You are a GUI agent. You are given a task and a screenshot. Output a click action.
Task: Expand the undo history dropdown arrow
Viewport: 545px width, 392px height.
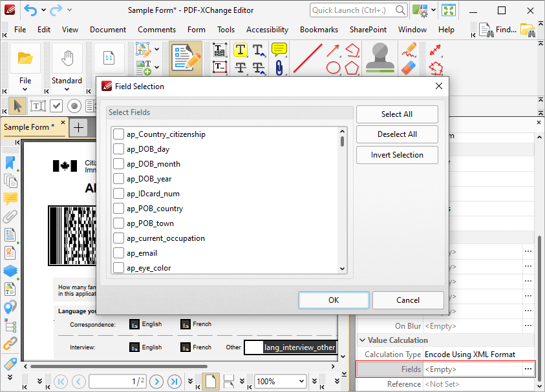click(x=43, y=10)
